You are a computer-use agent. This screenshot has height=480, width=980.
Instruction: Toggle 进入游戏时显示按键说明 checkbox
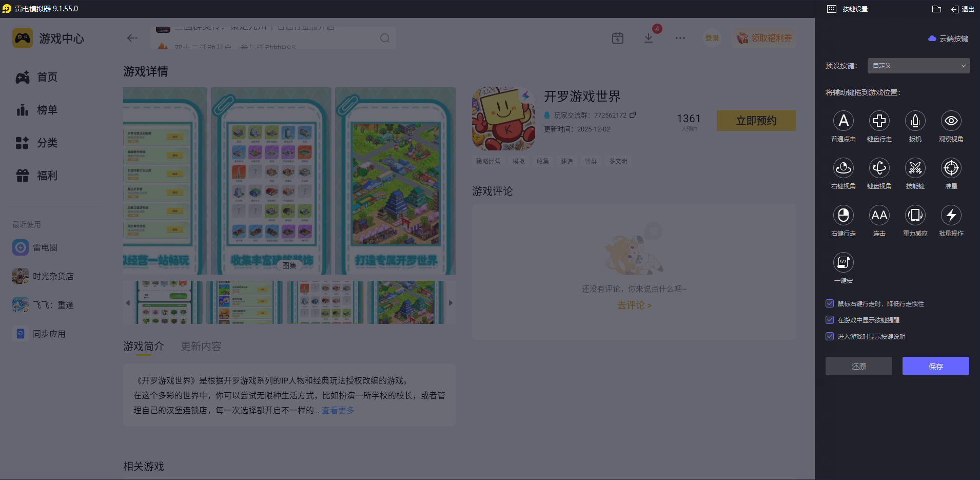click(x=830, y=336)
